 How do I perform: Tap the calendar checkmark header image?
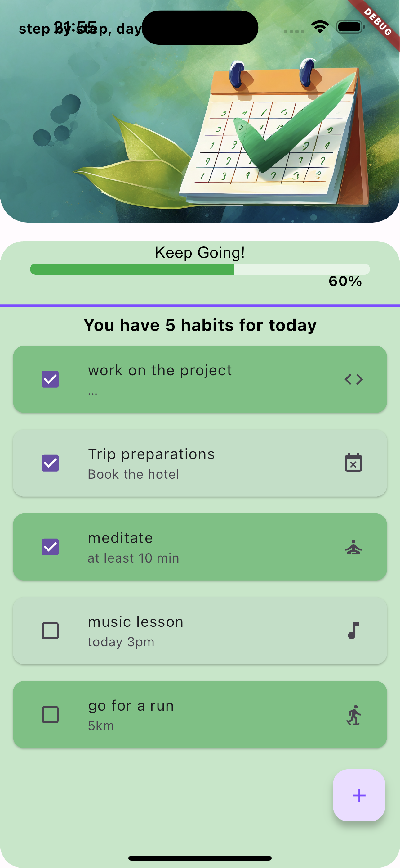coord(269,131)
